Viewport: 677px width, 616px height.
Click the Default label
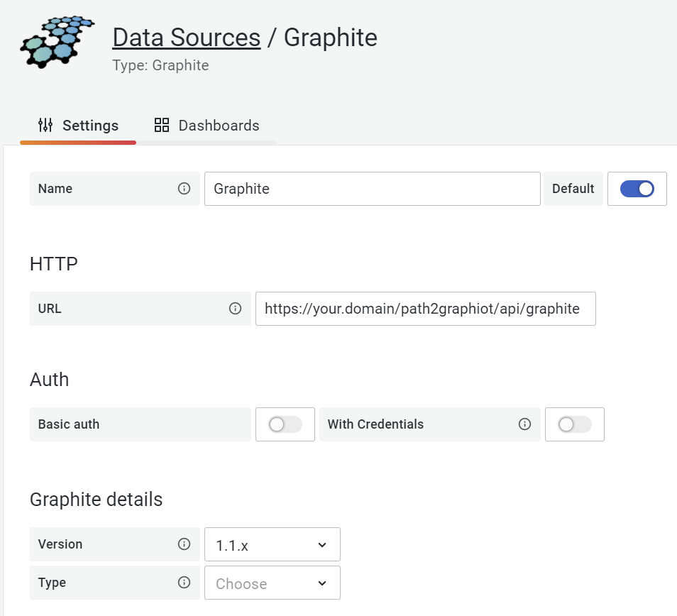[573, 189]
